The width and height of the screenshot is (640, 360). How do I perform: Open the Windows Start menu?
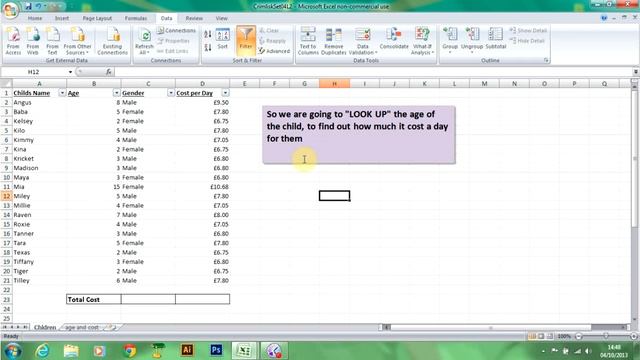tap(12, 351)
